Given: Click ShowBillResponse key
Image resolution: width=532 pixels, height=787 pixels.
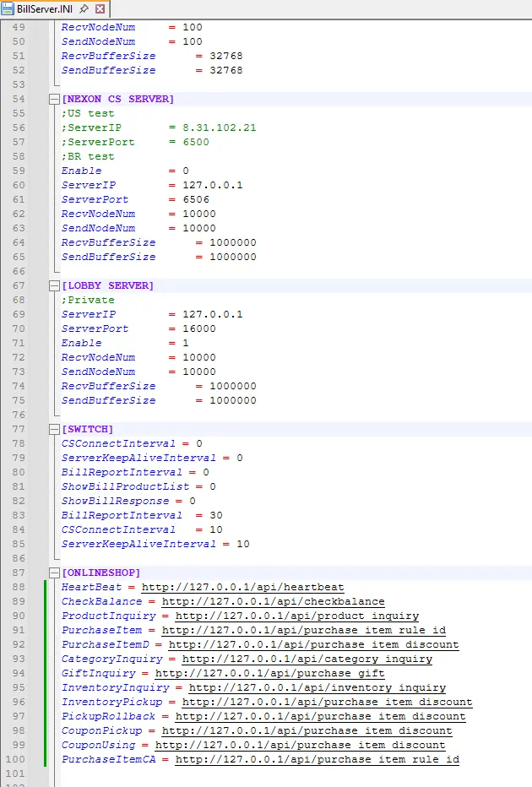Looking at the screenshot, I should pos(115,501).
